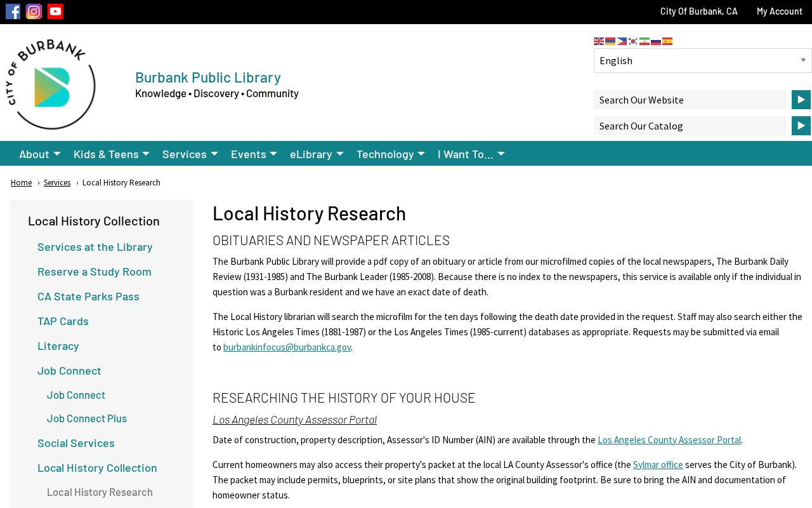Viewport: 812px width, 508px height.
Task: Expand the Kids & Teens menu
Action: point(112,154)
